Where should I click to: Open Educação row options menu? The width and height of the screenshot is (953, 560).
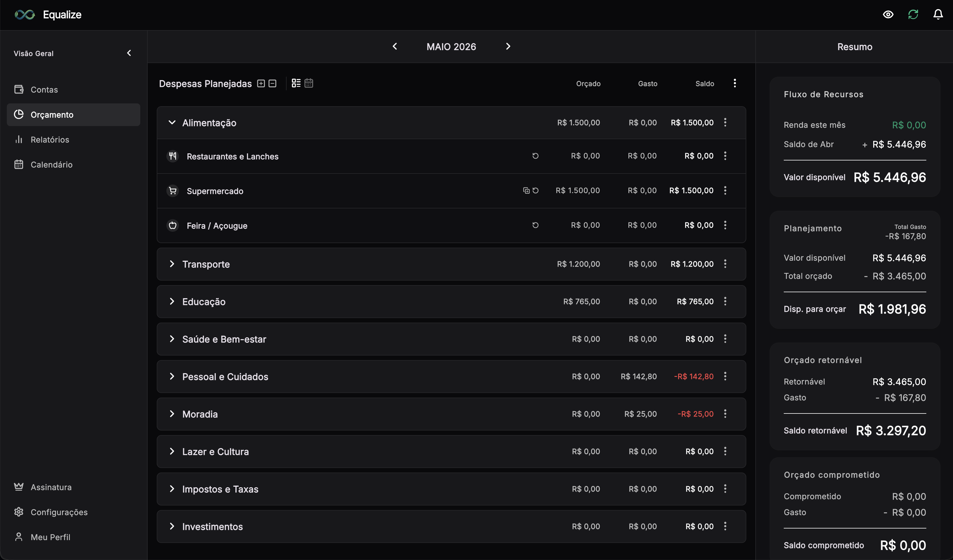725,301
